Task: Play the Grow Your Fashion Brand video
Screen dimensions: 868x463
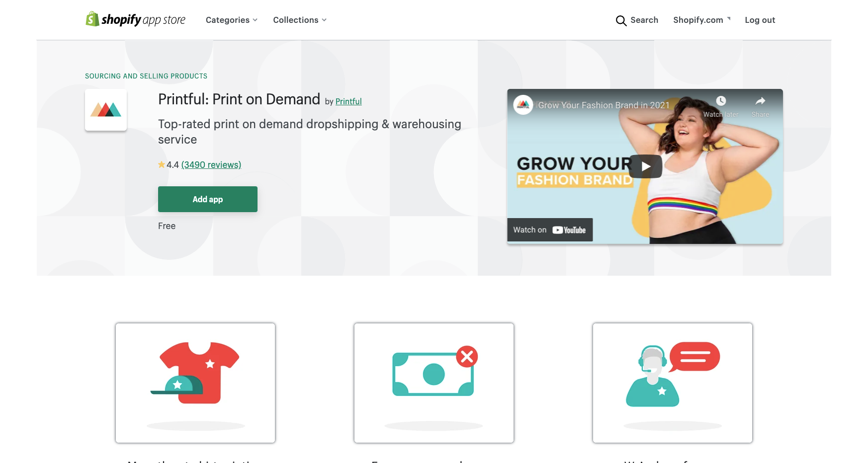Action: 645,166
